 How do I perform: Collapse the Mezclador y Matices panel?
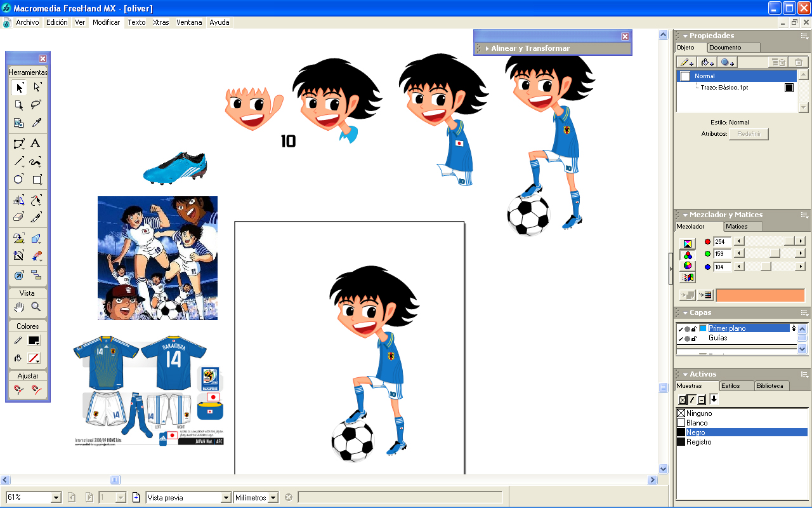coord(685,215)
